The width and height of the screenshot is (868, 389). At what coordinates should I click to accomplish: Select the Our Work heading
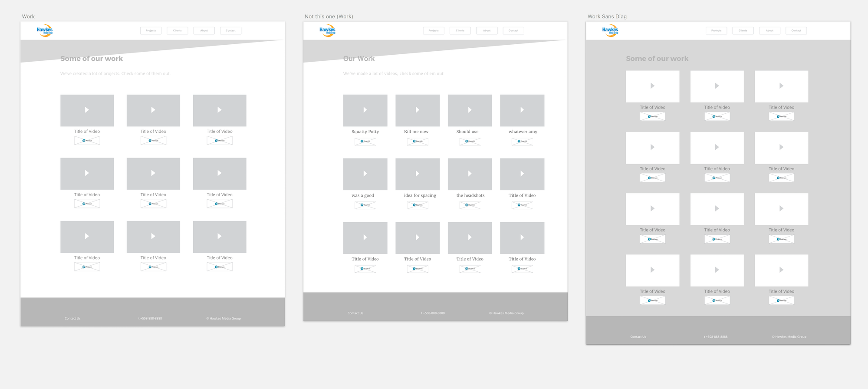click(x=359, y=59)
